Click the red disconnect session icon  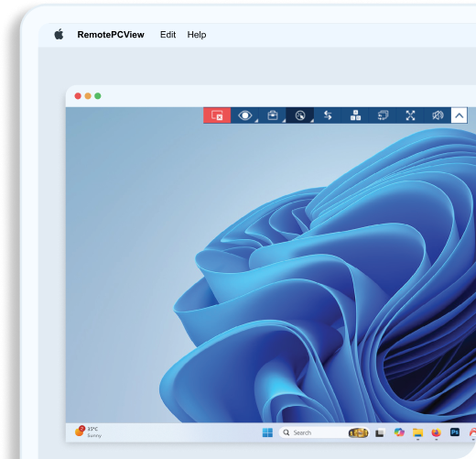click(x=217, y=115)
